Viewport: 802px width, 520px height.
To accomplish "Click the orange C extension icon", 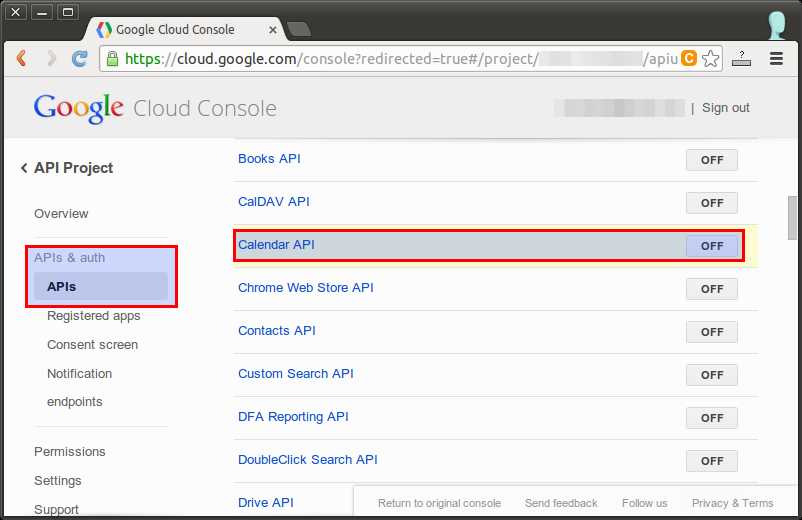I will (x=688, y=58).
